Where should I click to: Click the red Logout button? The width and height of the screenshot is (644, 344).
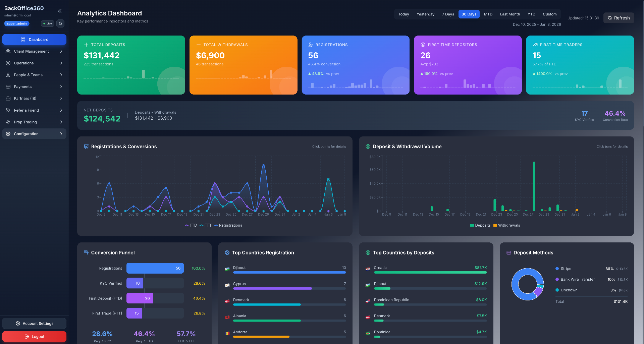34,337
